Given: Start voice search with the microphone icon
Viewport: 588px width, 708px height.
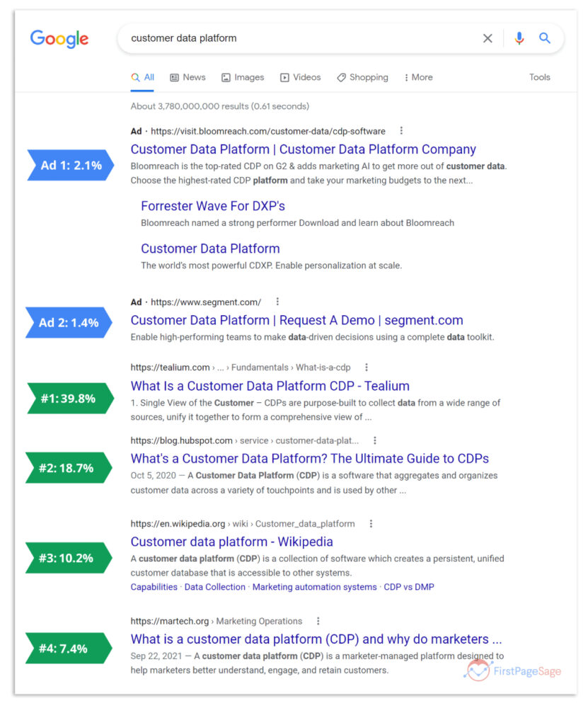Looking at the screenshot, I should pos(519,38).
